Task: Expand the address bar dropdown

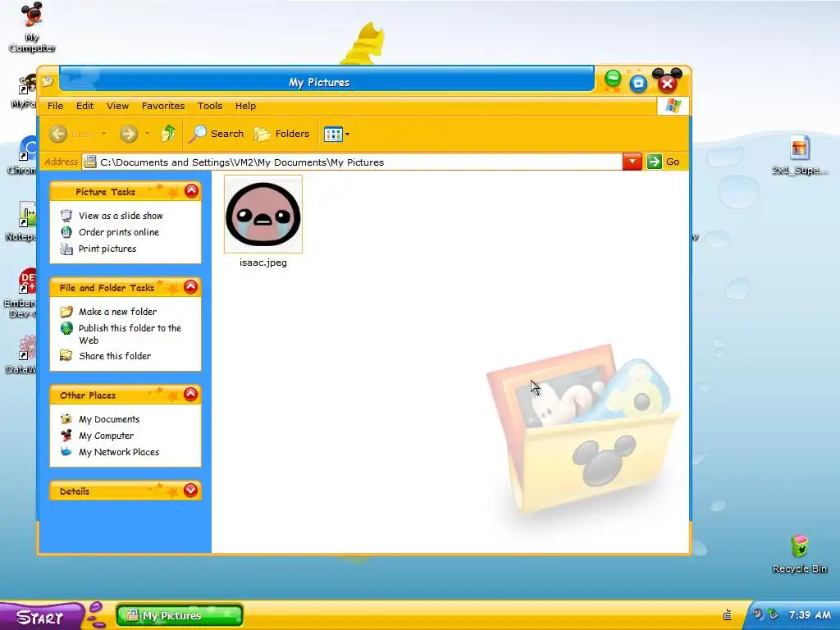Action: [632, 162]
